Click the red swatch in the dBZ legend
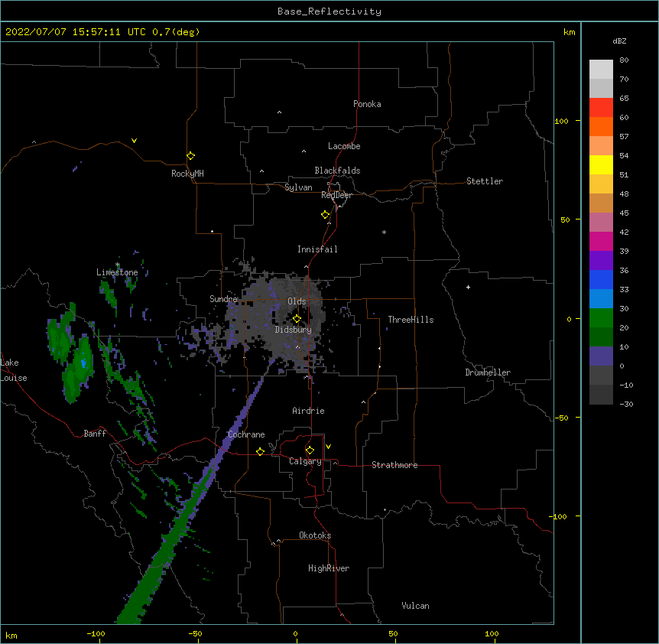This screenshot has height=644, width=659. click(601, 108)
